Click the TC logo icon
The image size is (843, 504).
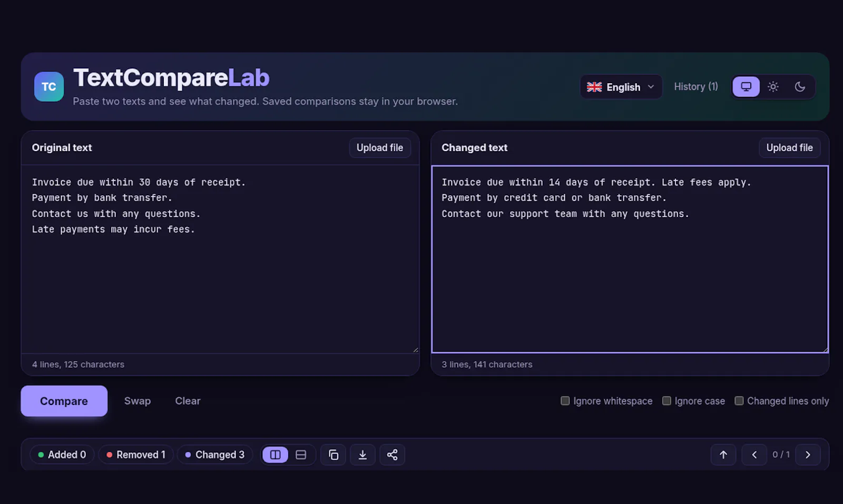[49, 86]
